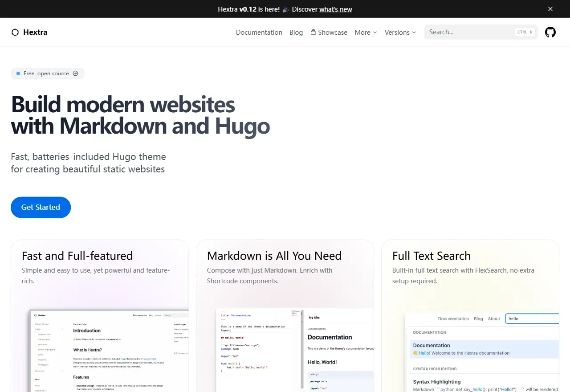Click the Markdown editor preview screenshot
The width and height of the screenshot is (570, 392).
(295, 350)
